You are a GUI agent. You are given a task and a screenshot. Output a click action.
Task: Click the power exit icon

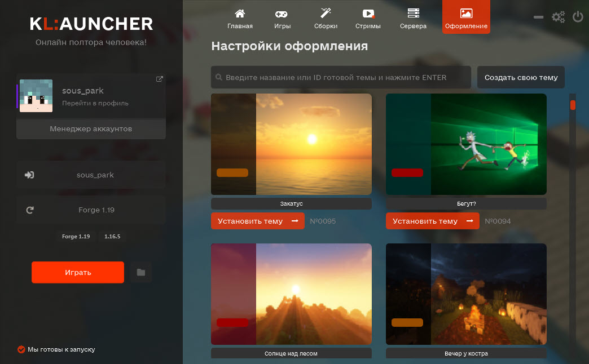578,17
